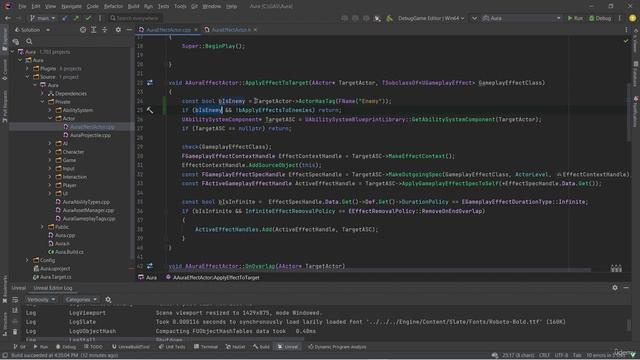Click the Run button
The width and height of the screenshot is (640, 360).
(575, 18)
